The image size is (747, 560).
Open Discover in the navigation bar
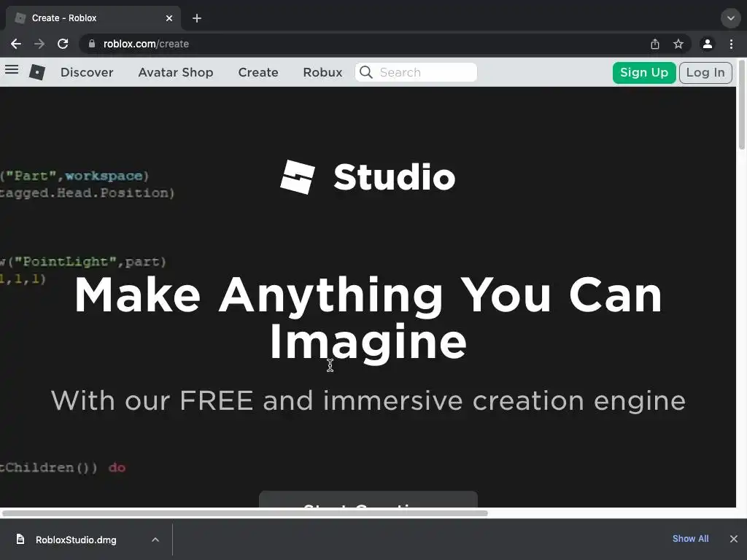pyautogui.click(x=87, y=72)
